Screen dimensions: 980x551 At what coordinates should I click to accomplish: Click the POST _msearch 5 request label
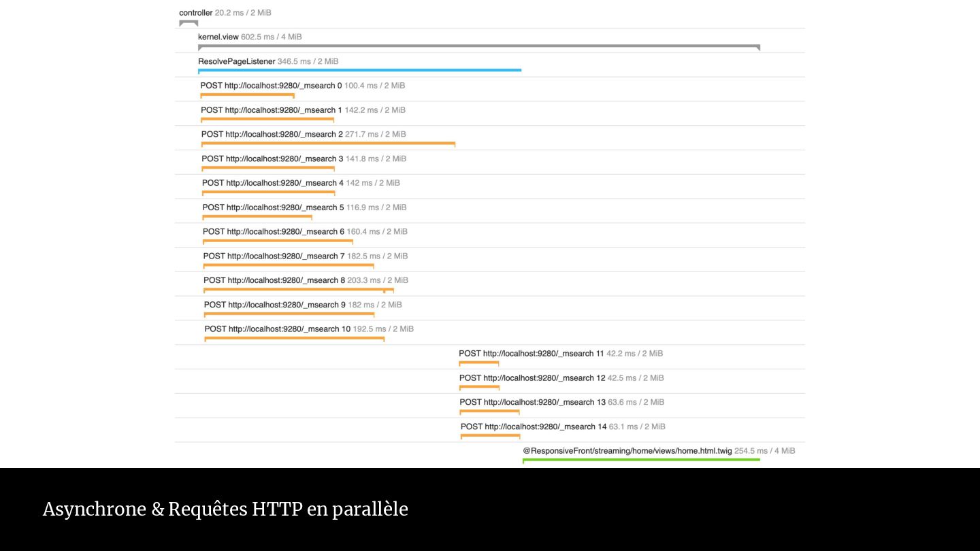273,207
